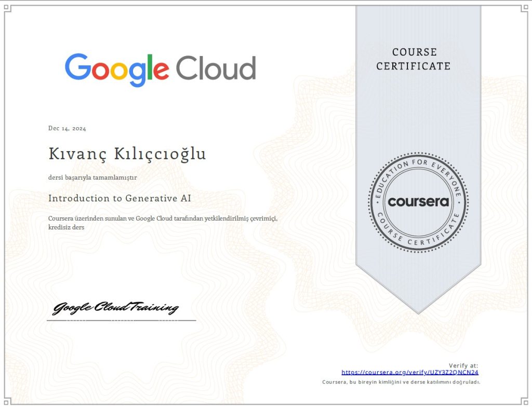The image size is (532, 409).
Task: Click the Google Cloud Training signature
Action: (x=116, y=308)
